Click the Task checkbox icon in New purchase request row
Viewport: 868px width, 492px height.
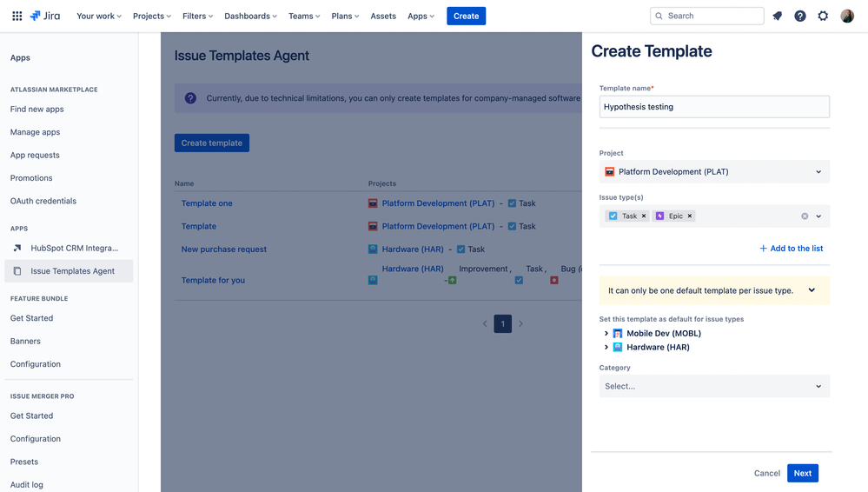(x=461, y=249)
